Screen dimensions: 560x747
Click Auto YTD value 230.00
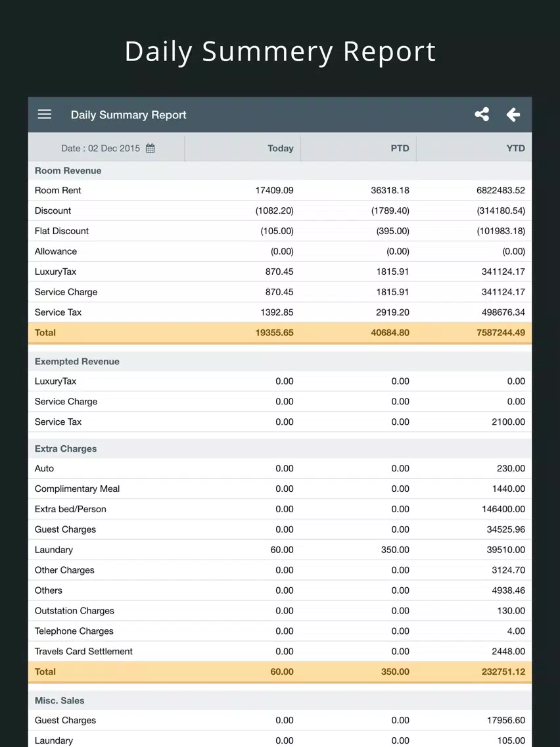click(x=511, y=469)
